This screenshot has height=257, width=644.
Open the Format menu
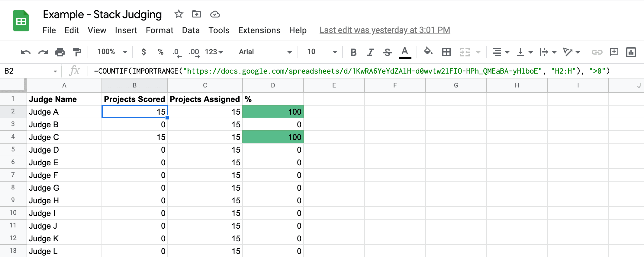tap(159, 30)
